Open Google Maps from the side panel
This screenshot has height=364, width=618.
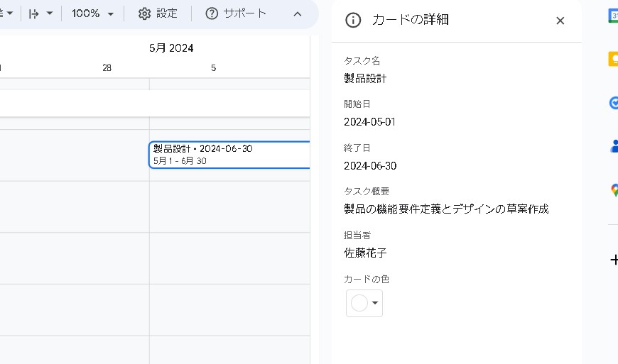[614, 190]
